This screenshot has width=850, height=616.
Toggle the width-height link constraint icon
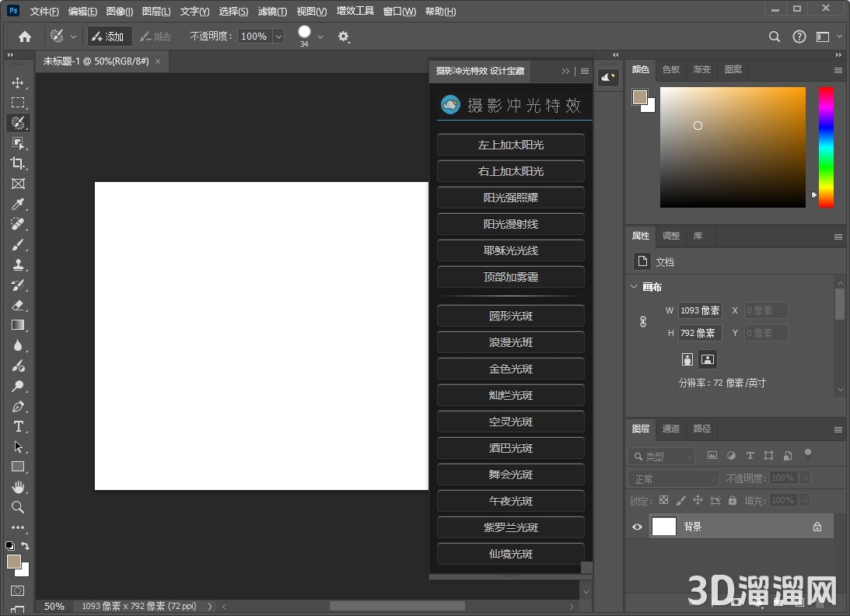pyautogui.click(x=643, y=321)
